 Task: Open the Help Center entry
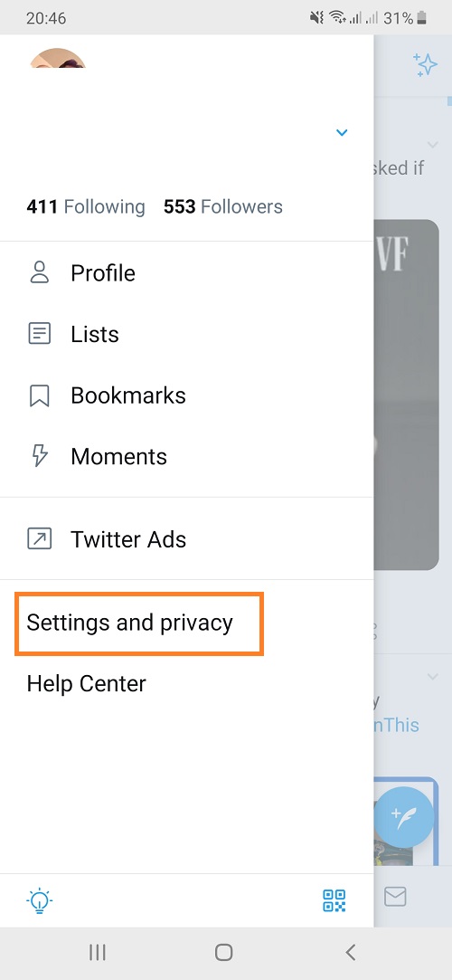[x=86, y=684]
